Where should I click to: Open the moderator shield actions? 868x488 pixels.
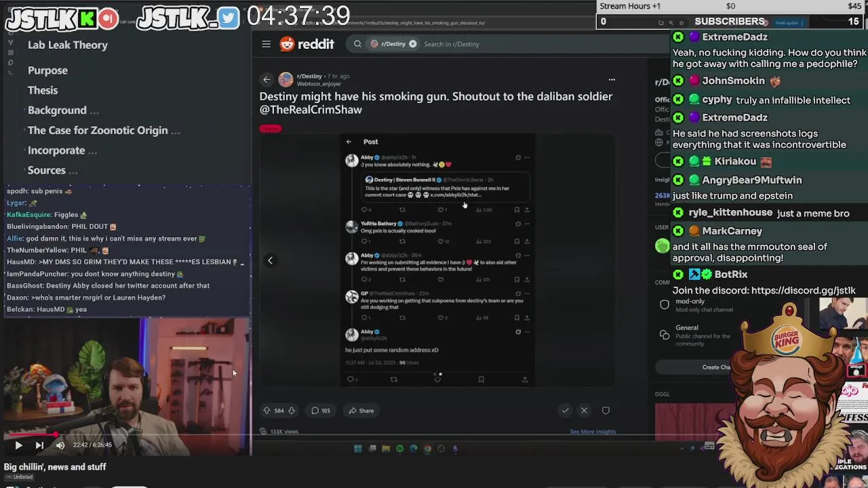pyautogui.click(x=606, y=410)
